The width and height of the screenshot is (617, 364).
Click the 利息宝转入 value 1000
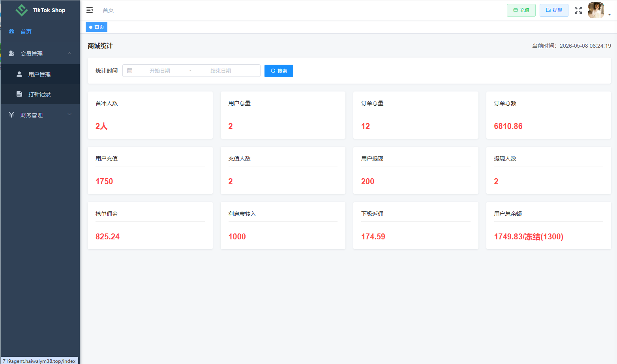point(237,237)
